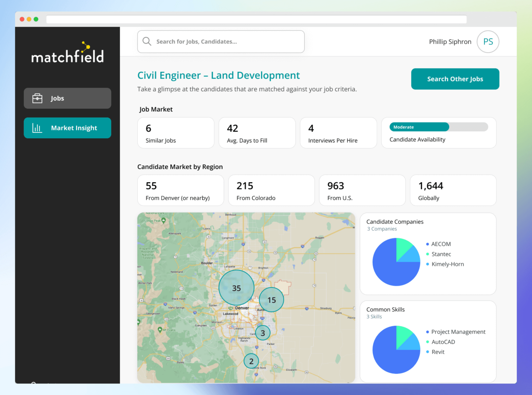Click the Candidate Companies pie chart
Viewport: 532px width, 395px height.
[x=396, y=262]
